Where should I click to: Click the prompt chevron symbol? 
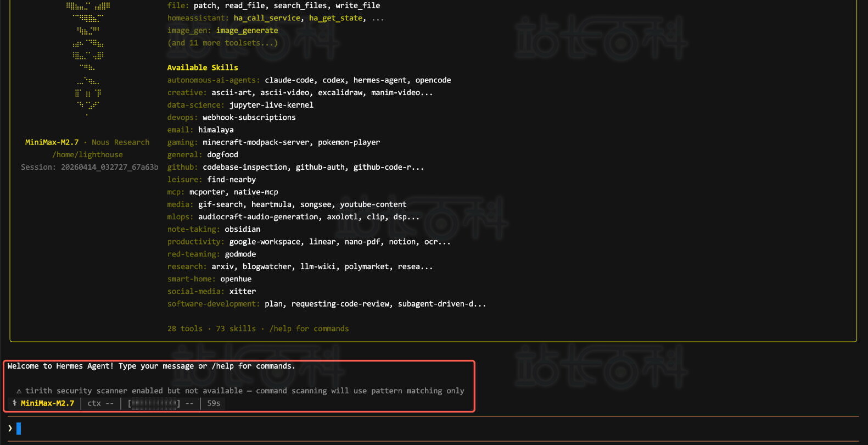tap(10, 428)
